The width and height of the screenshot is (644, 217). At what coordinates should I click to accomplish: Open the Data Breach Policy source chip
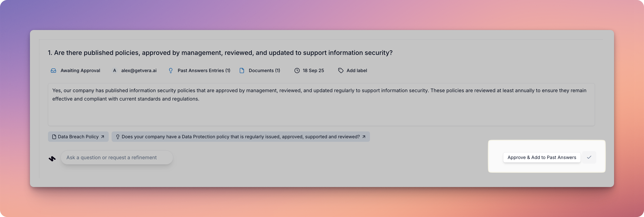click(x=78, y=137)
